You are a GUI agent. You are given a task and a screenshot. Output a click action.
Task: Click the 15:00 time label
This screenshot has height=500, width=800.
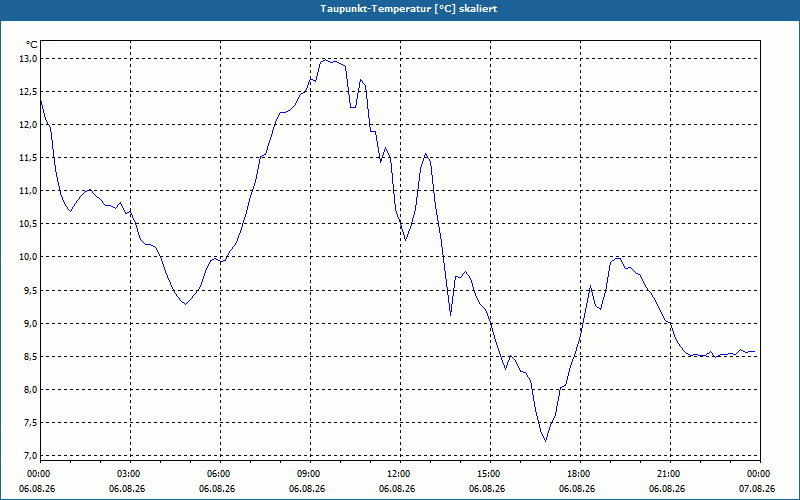[x=491, y=474]
